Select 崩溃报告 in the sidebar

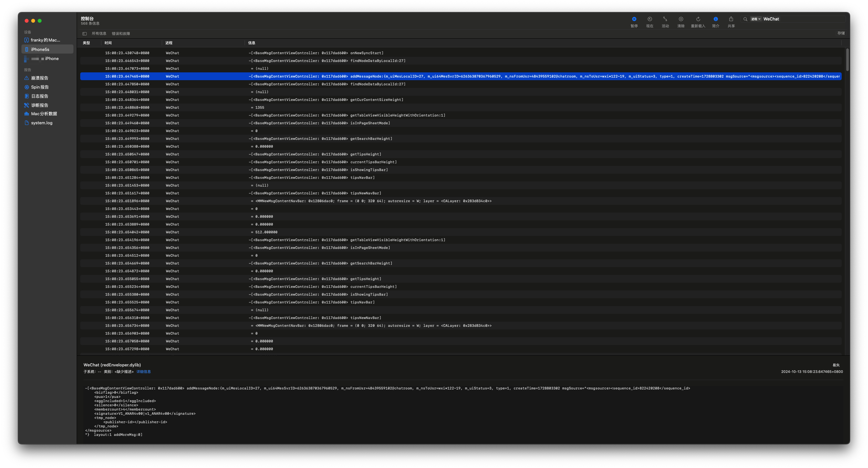[x=39, y=78]
